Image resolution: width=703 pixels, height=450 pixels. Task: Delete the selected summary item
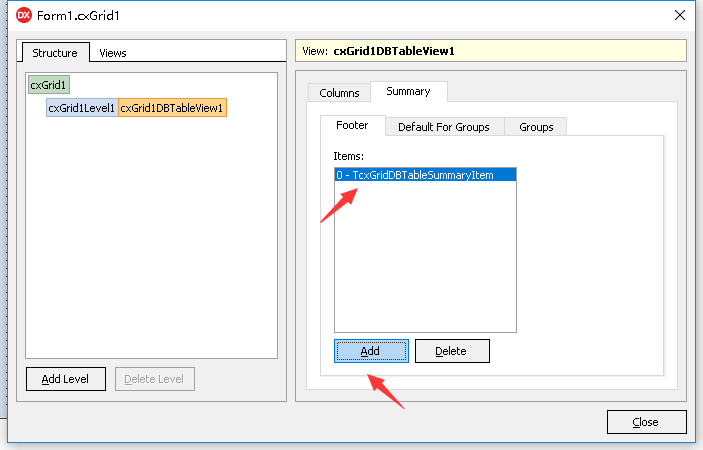451,351
